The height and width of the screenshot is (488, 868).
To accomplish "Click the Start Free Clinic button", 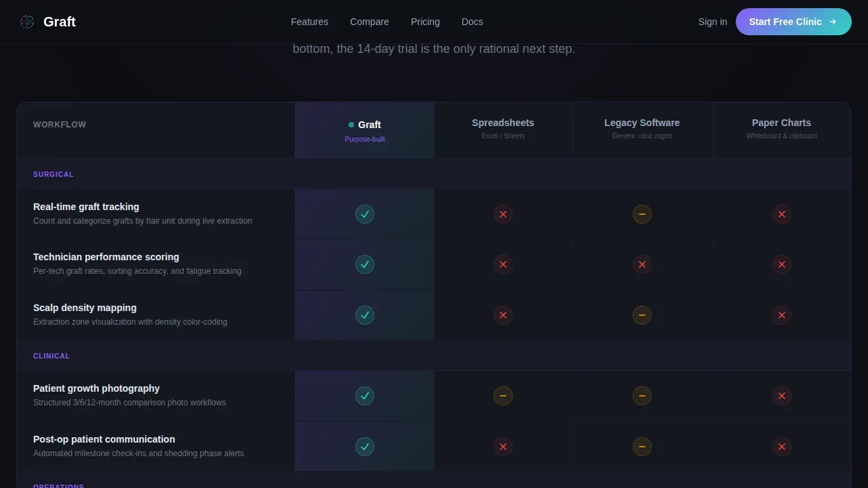I will pos(793,22).
